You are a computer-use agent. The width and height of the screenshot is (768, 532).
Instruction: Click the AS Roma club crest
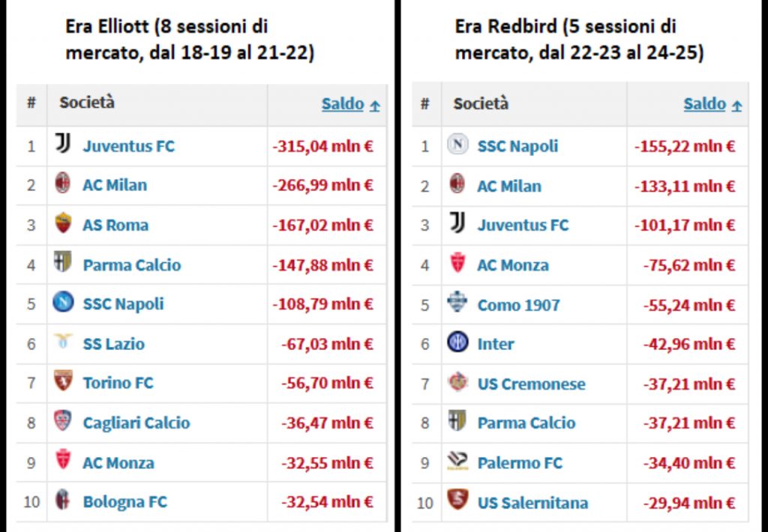click(63, 224)
